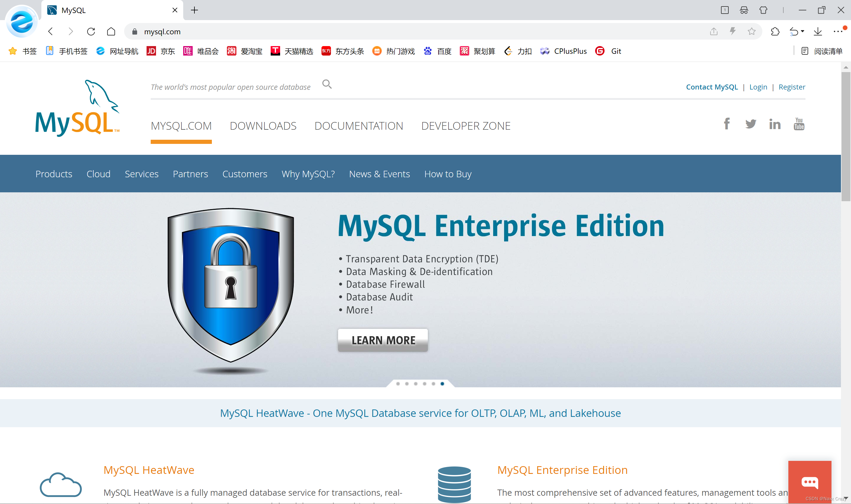Open the orange chat bubble widget
This screenshot has width=851, height=504.
pyautogui.click(x=810, y=482)
